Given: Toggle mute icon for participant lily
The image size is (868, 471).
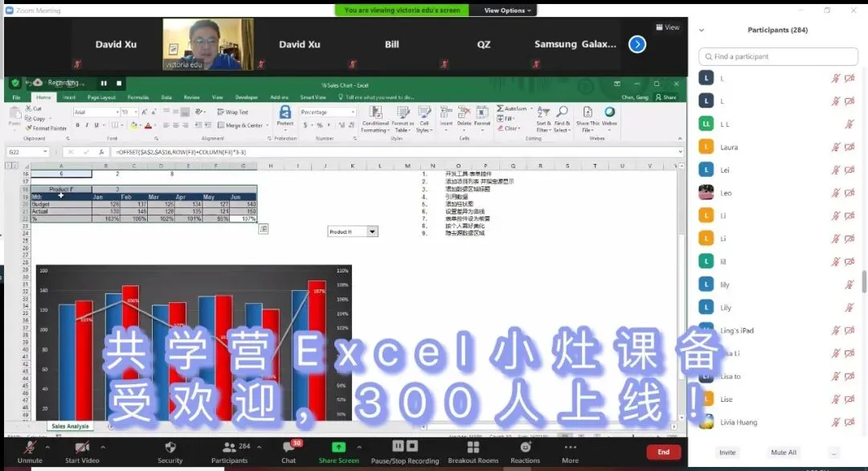Looking at the screenshot, I should click(850, 285).
